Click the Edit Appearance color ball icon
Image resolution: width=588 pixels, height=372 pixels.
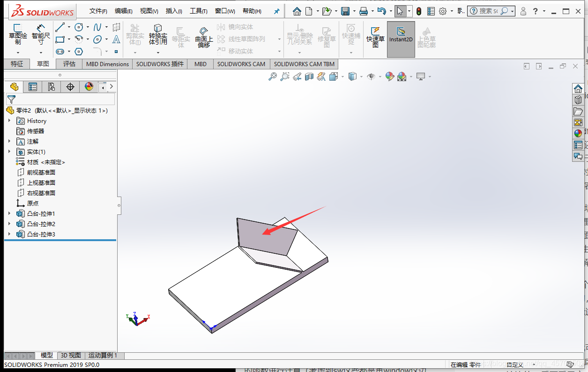389,76
